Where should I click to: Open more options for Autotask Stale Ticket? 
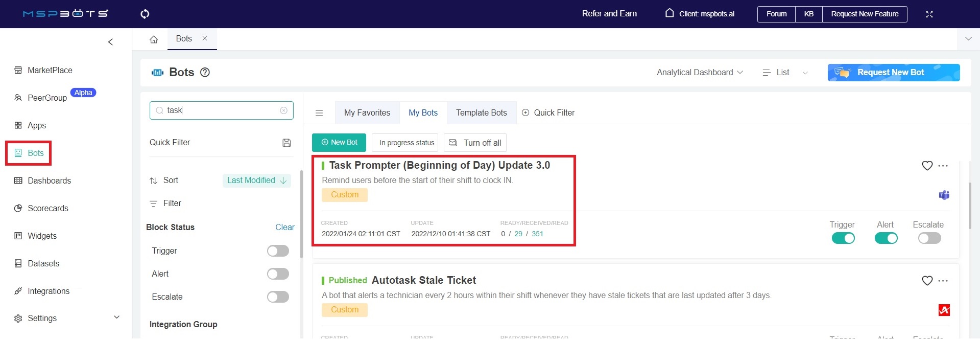[943, 281]
